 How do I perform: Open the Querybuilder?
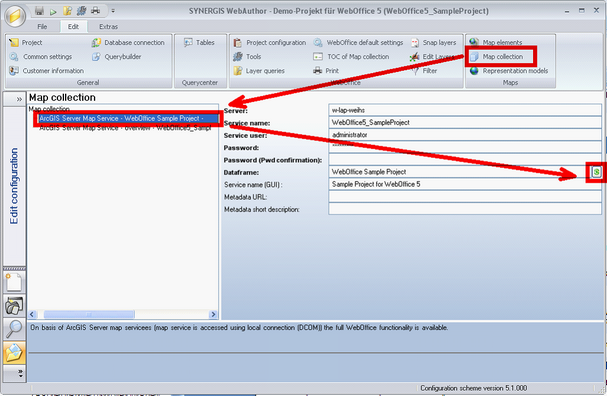tap(116, 57)
